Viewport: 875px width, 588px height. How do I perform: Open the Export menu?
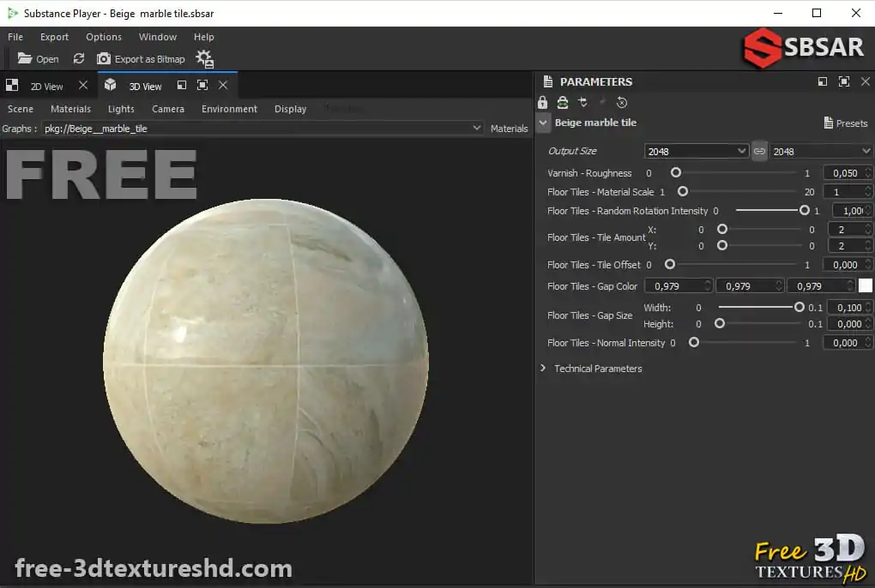pos(54,37)
